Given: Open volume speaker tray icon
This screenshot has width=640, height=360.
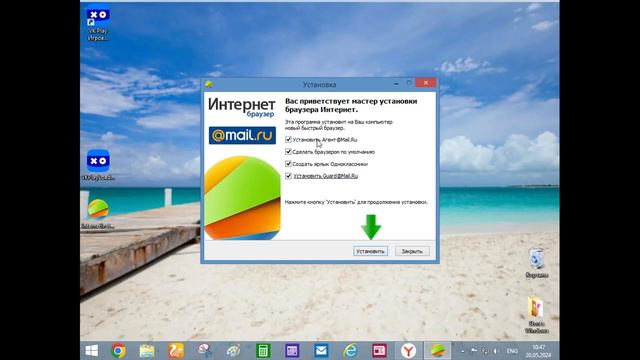Looking at the screenshot, I should click(x=495, y=351).
